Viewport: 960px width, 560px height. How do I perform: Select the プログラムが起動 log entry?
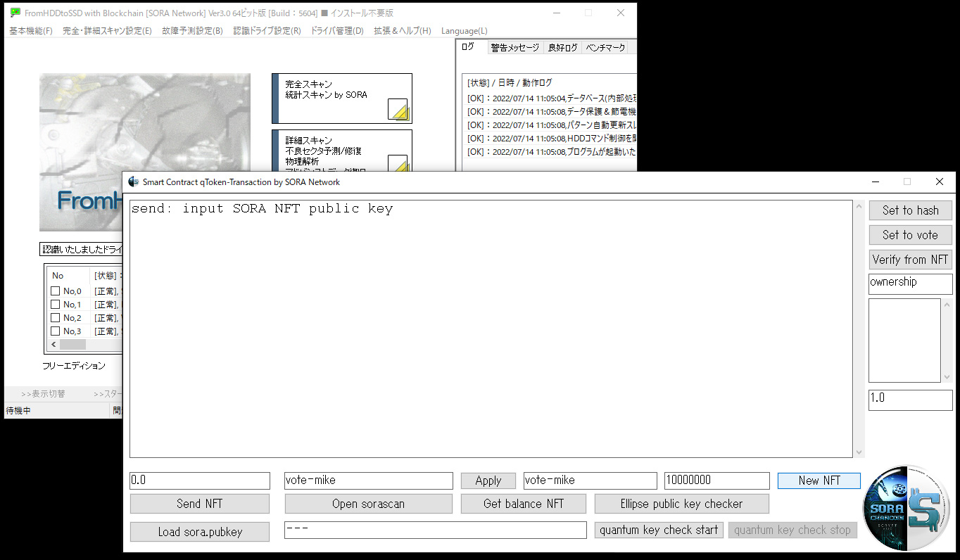pos(551,152)
